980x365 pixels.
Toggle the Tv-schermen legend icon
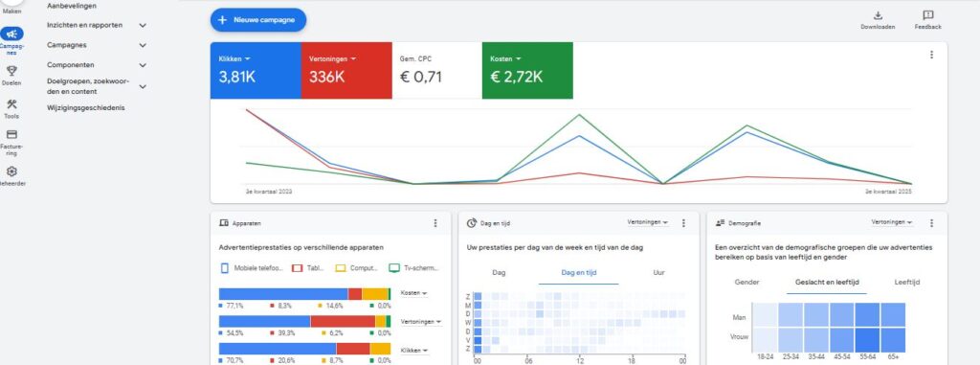click(394, 268)
